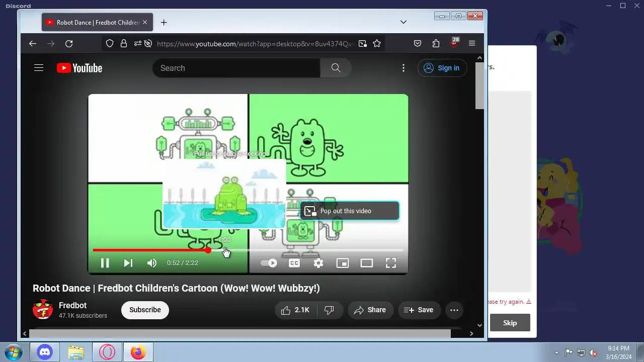Click Skip in the Discord window

510,323
